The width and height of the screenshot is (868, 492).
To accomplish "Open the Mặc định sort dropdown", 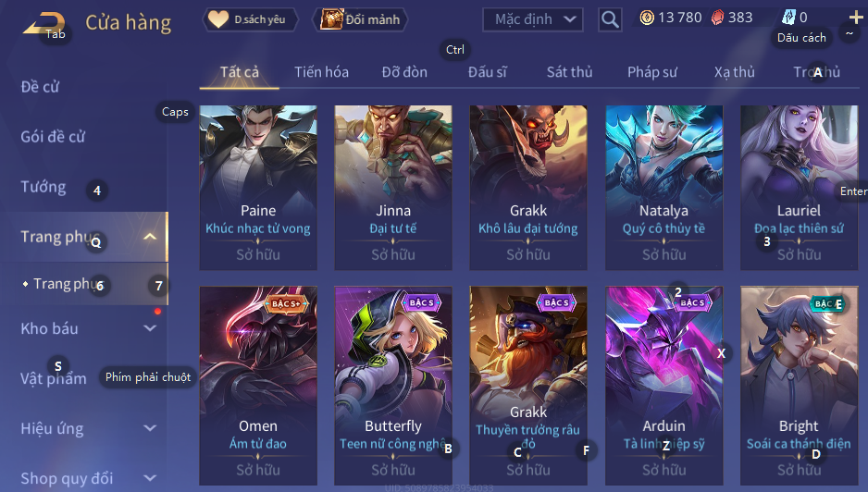I will 533,19.
